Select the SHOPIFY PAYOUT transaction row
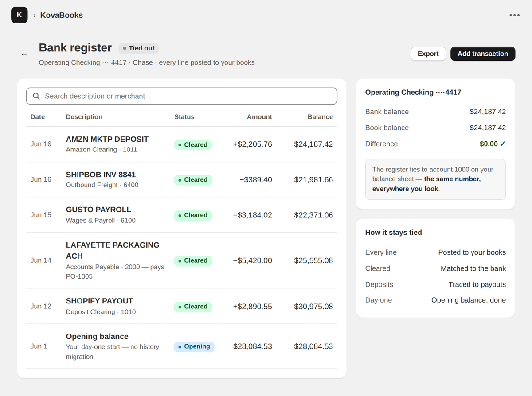The width and height of the screenshot is (532, 396). (182, 306)
